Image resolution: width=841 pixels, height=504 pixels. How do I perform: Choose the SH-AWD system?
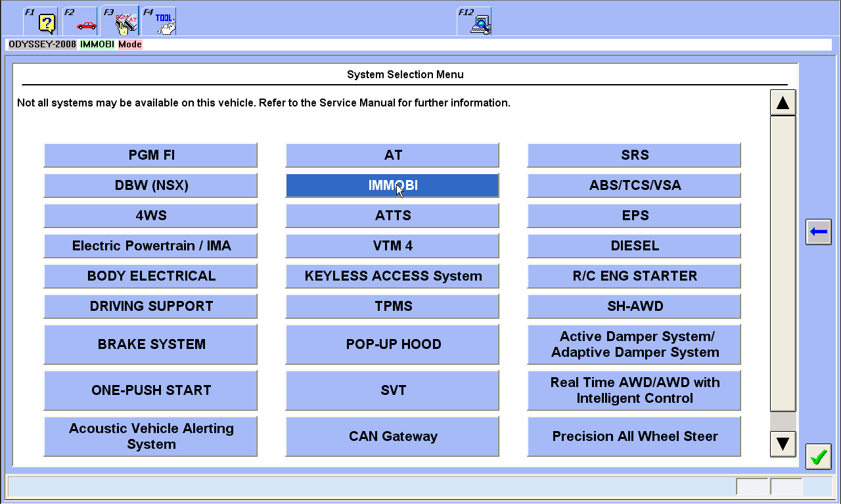pyautogui.click(x=634, y=306)
